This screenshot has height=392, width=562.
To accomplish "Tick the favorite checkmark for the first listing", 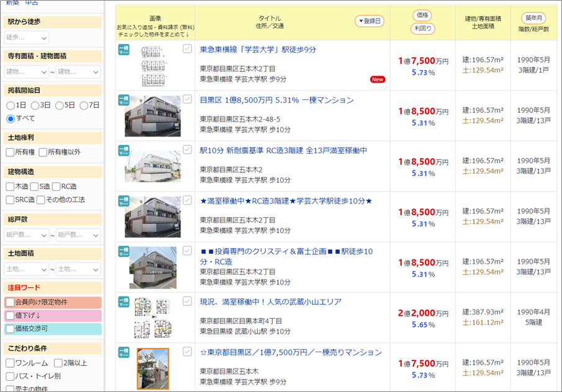I will (187, 49).
